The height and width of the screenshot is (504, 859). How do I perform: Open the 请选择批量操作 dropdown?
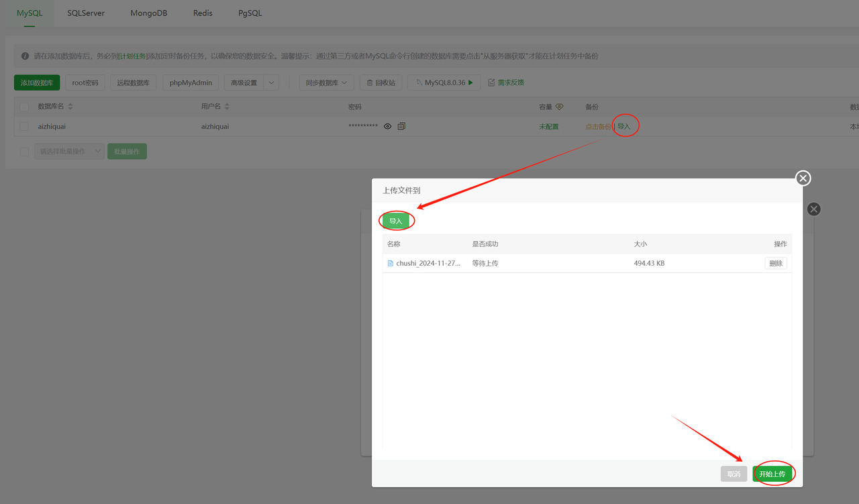tap(70, 152)
